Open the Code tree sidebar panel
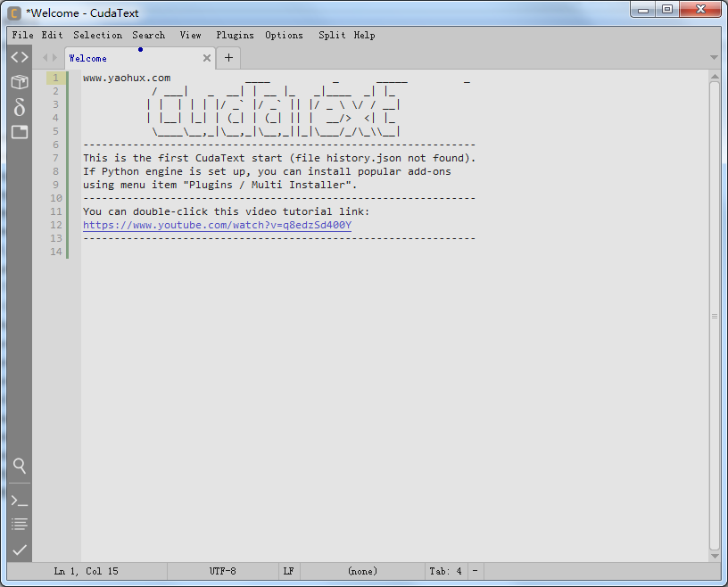The width and height of the screenshot is (728, 587). tap(19, 57)
